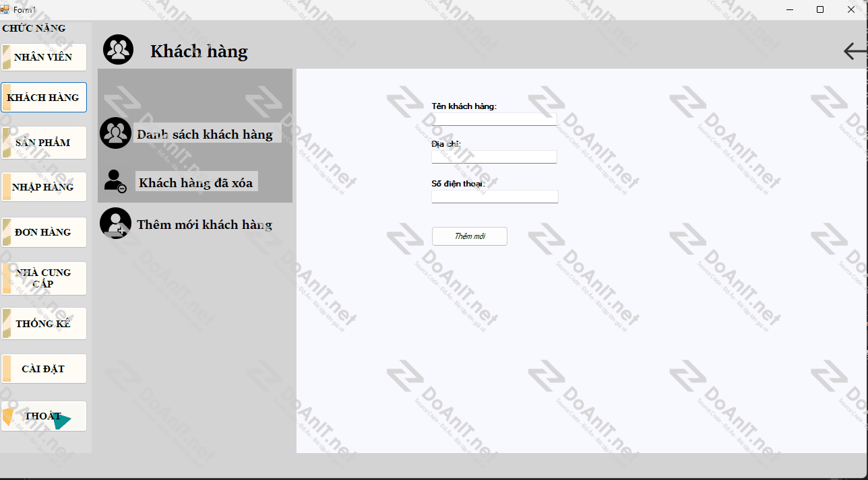View THỐNG KÊ statistics

tap(44, 324)
